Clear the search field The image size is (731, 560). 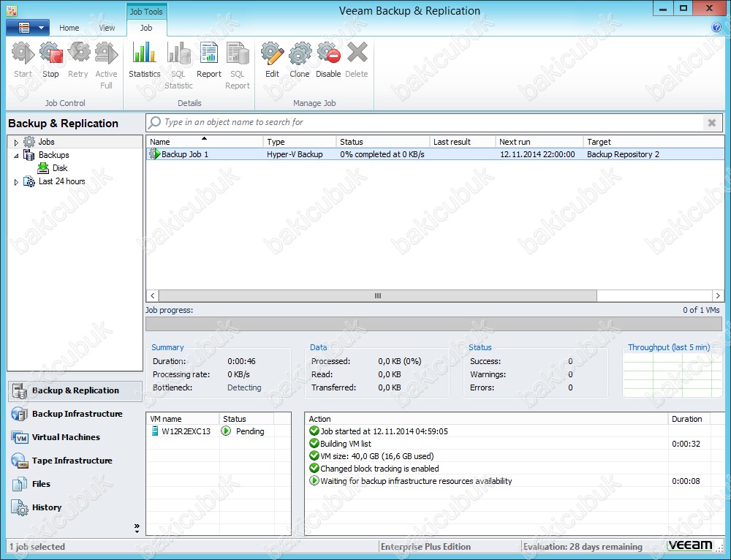[712, 123]
